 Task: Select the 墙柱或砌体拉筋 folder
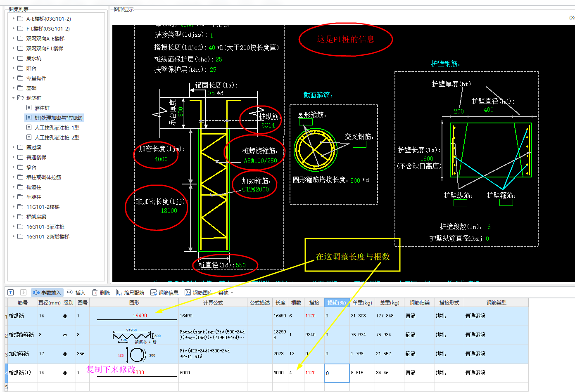click(x=44, y=177)
